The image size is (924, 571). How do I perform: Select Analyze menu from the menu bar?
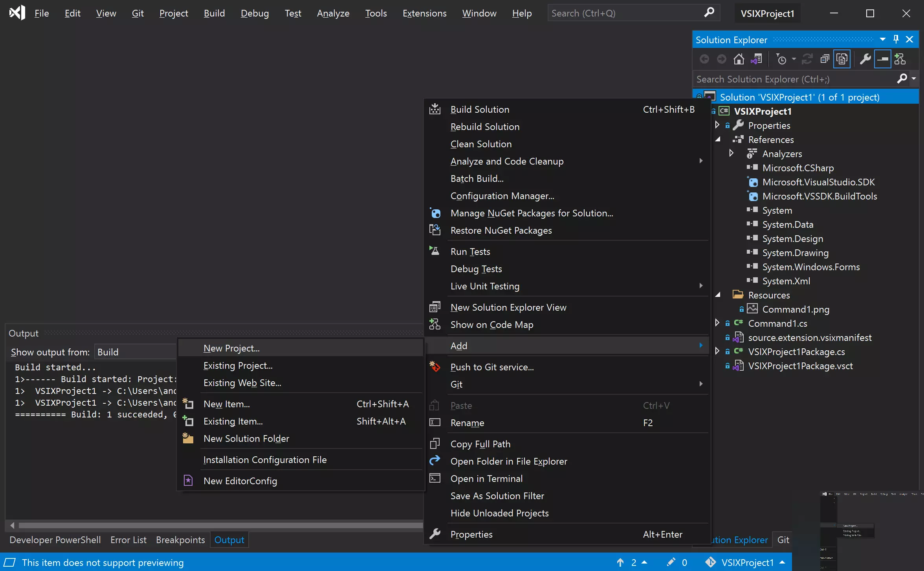333,13
